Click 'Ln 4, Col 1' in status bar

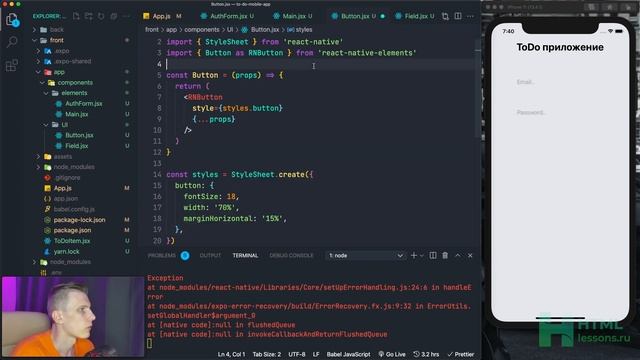point(231,354)
